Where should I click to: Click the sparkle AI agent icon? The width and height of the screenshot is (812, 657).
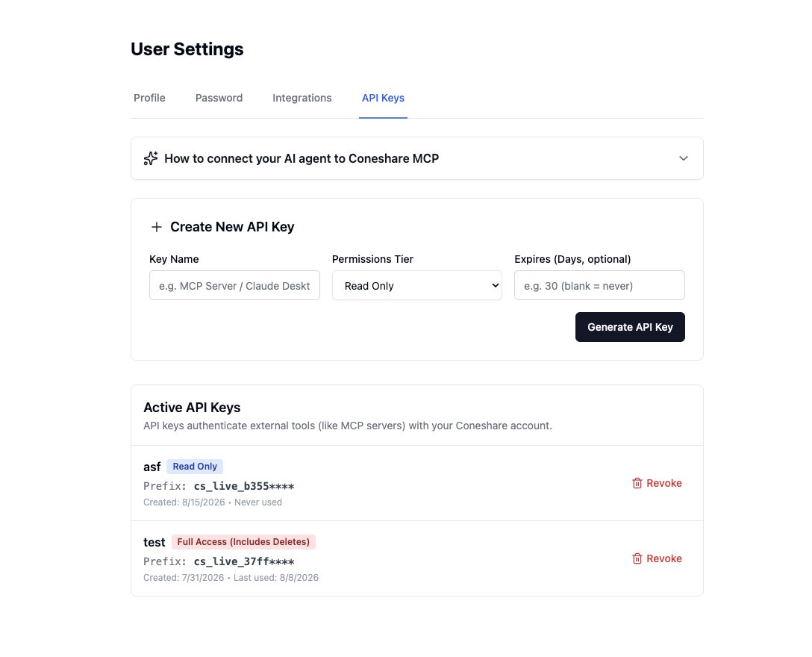pyautogui.click(x=151, y=158)
